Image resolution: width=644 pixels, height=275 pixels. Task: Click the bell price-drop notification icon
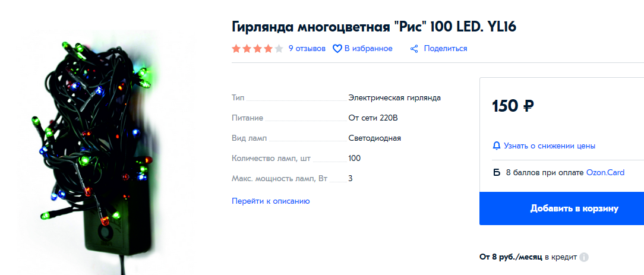pos(497,146)
